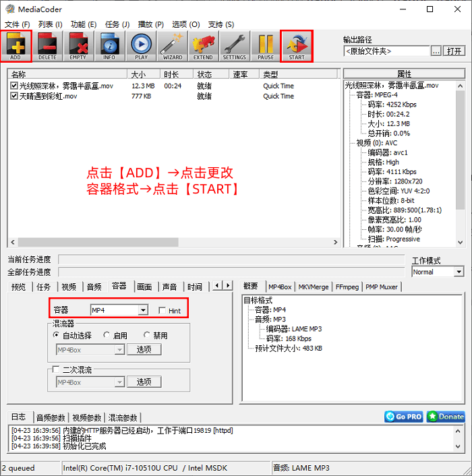The width and height of the screenshot is (472, 476).
Task: Select 自动选择 muxer radio button
Action: 56,335
